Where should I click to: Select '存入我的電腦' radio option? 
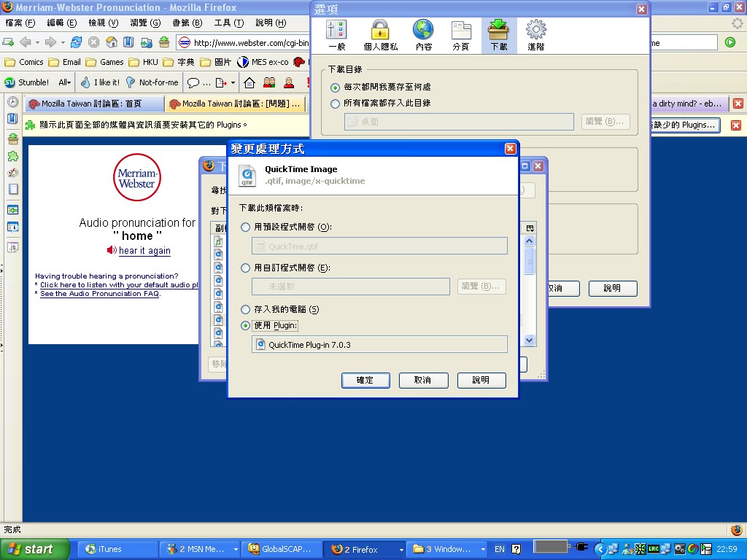pyautogui.click(x=246, y=310)
